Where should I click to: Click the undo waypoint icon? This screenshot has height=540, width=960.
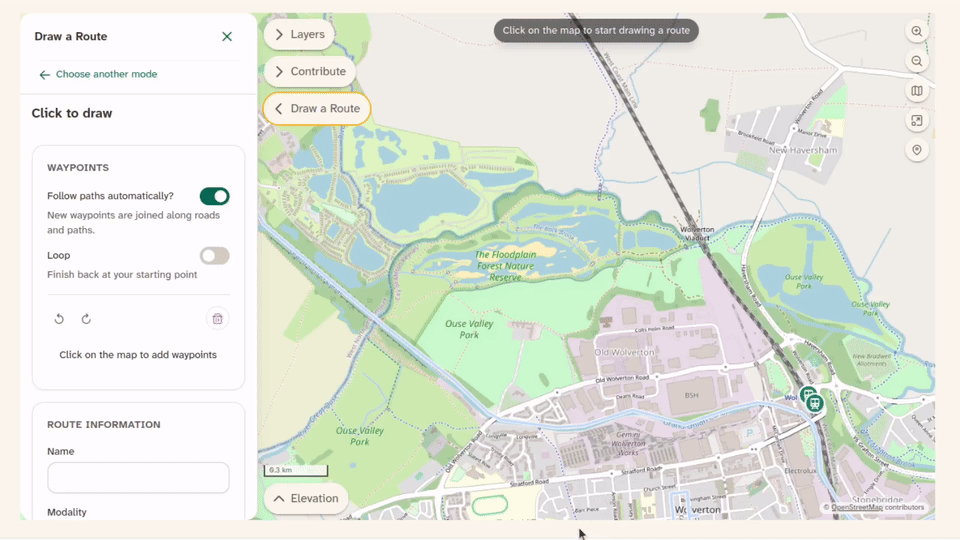pos(59,318)
